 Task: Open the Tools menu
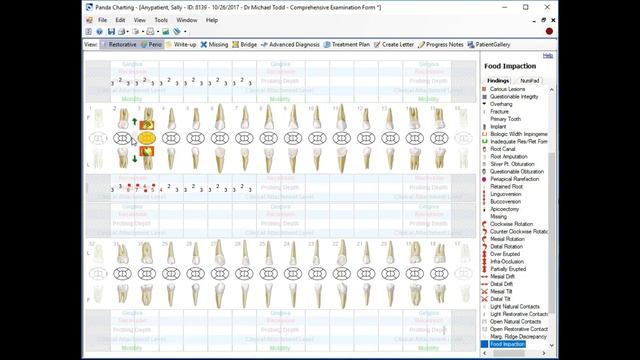point(161,20)
